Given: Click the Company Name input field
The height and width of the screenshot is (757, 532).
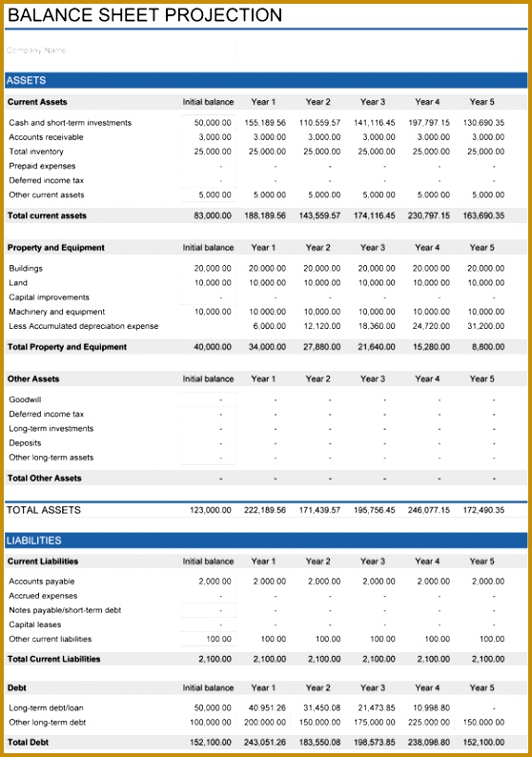Looking at the screenshot, I should tap(121, 51).
